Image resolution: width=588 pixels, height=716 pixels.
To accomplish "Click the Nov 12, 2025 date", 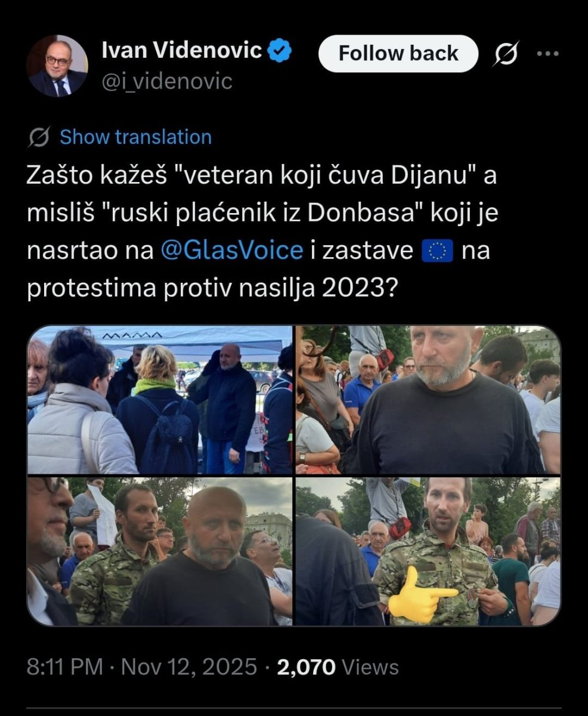I will tap(189, 666).
